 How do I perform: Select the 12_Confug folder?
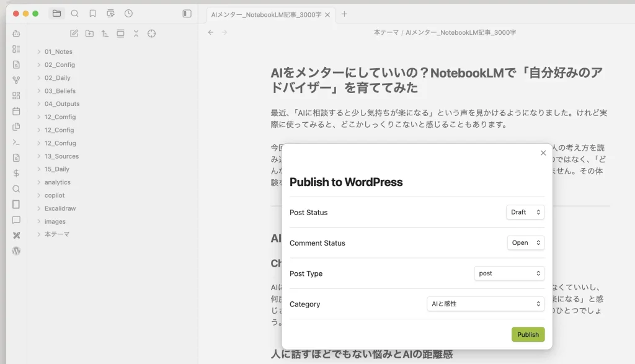(x=60, y=143)
